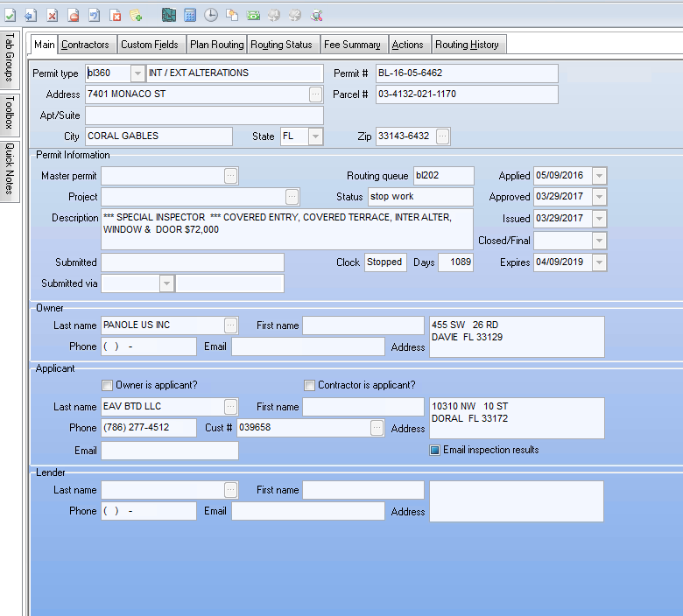The height and width of the screenshot is (616, 683).
Task: Open the Expires date dropdown
Action: click(599, 262)
